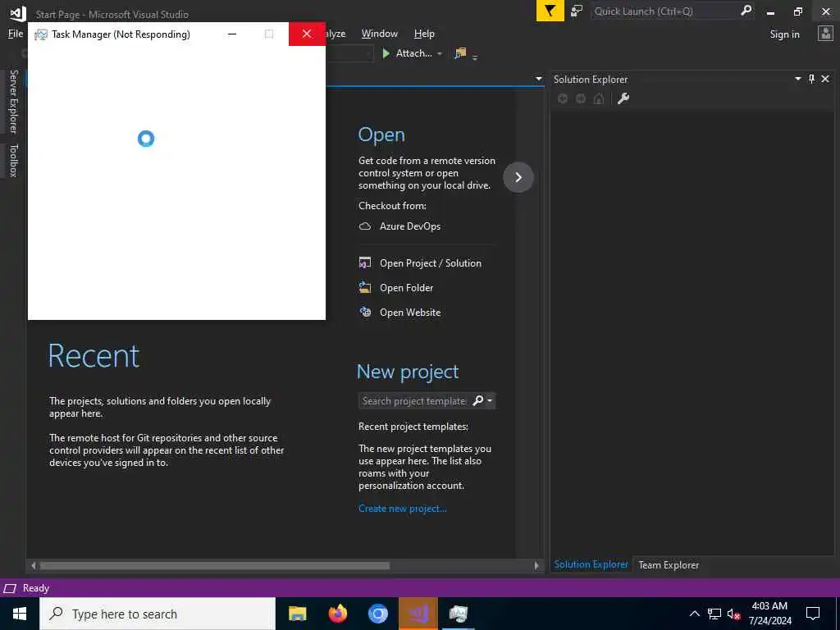The height and width of the screenshot is (630, 840).
Task: Click the network tray icon
Action: (x=714, y=614)
